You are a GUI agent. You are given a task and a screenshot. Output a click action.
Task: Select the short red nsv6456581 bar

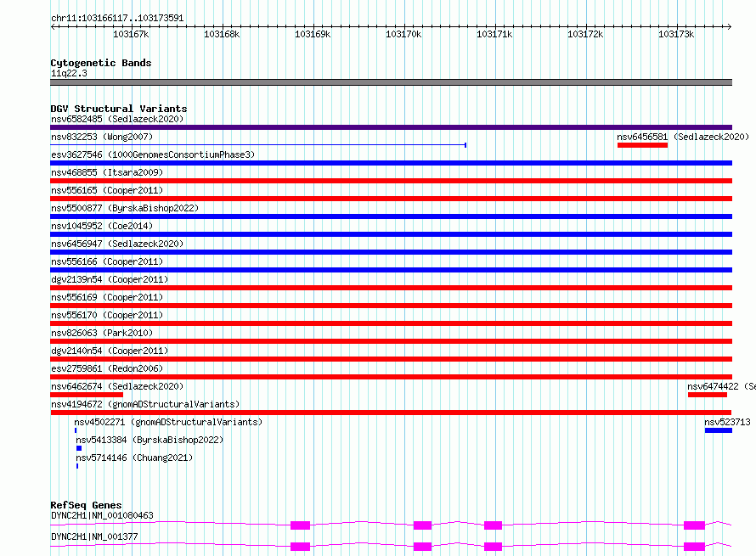click(x=642, y=145)
